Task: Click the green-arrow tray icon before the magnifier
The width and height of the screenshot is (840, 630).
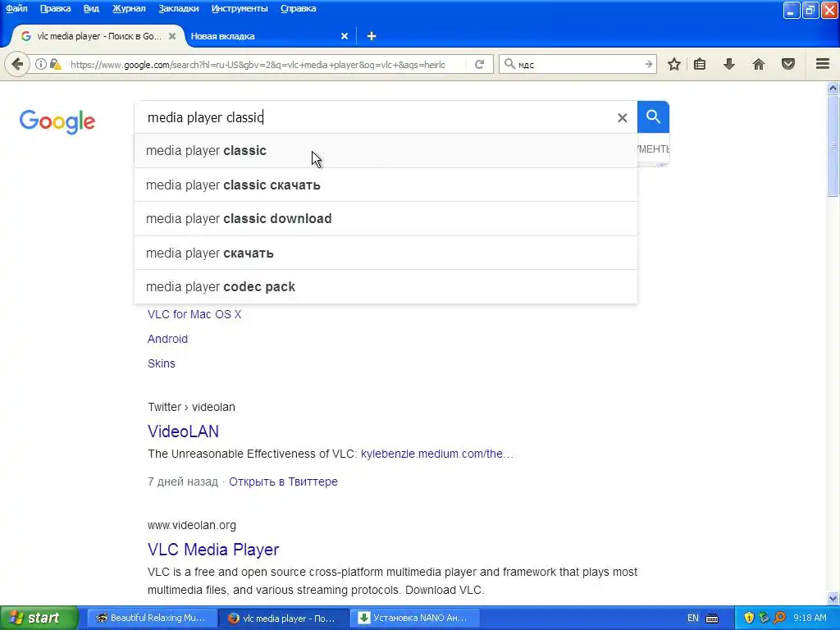Action: click(x=764, y=619)
